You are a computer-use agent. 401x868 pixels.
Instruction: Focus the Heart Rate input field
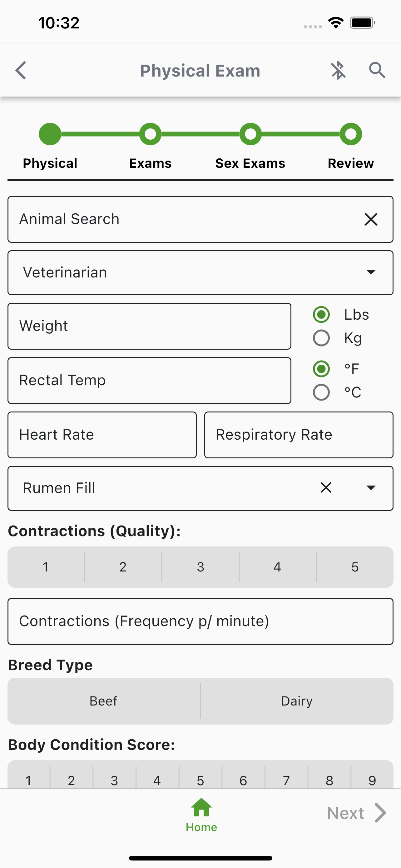click(102, 435)
